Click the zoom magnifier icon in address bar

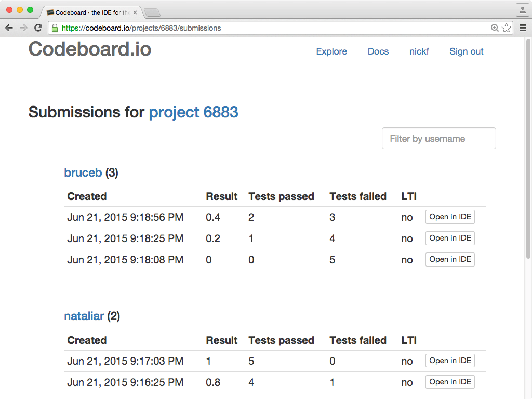(495, 28)
